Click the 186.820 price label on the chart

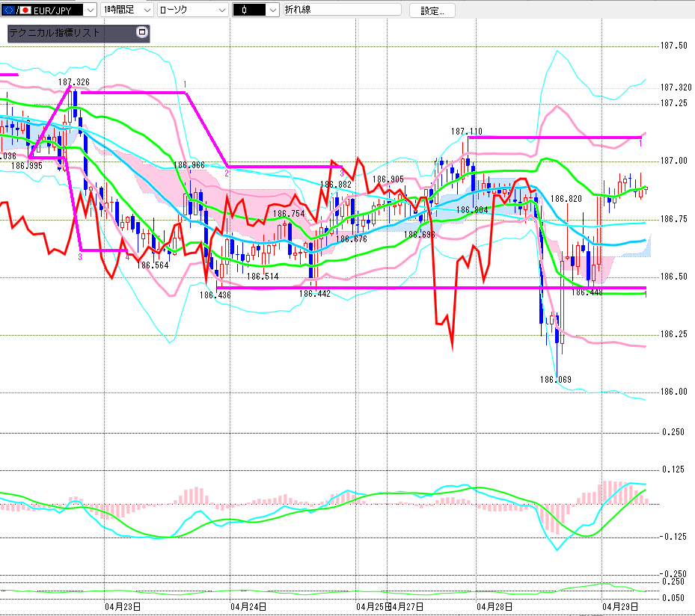pyautogui.click(x=566, y=199)
